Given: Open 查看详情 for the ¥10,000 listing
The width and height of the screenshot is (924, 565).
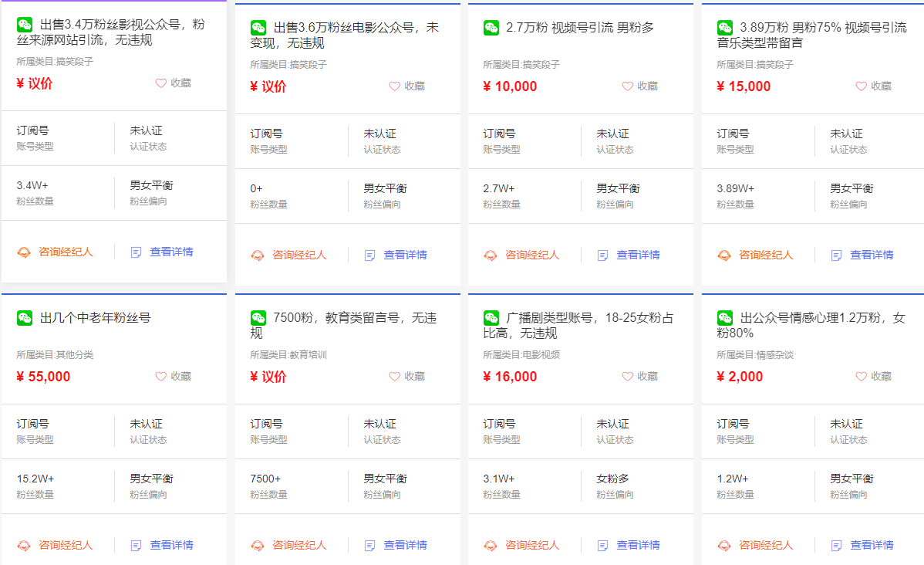Looking at the screenshot, I should tap(639, 254).
